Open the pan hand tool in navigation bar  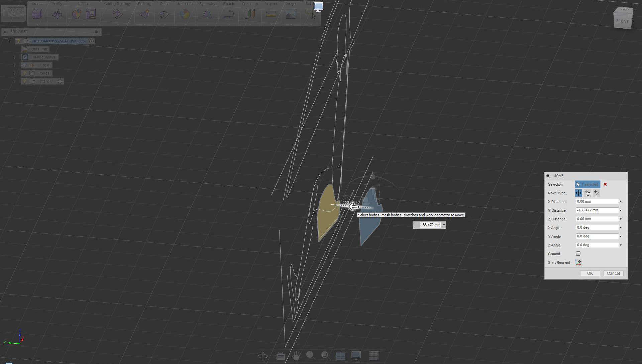[x=296, y=356]
